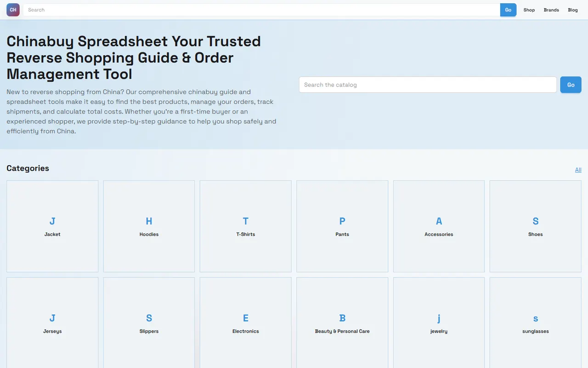Focus the Search the catalog field
This screenshot has height=368, width=588.
point(428,85)
